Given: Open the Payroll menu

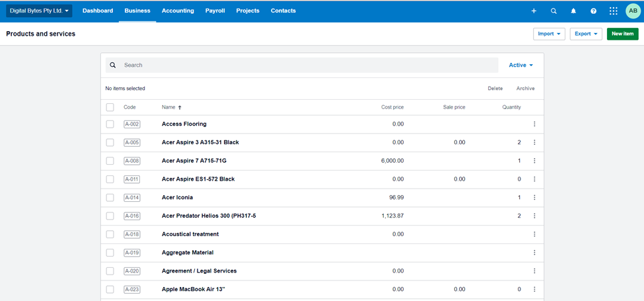Looking at the screenshot, I should (x=215, y=11).
